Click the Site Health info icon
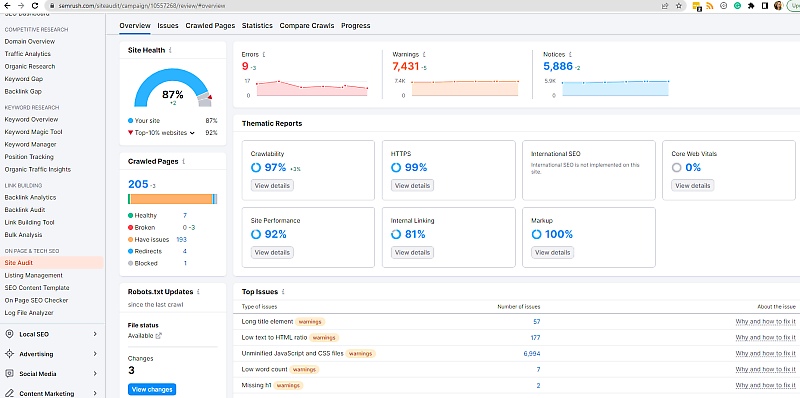The width and height of the screenshot is (800, 398). [x=170, y=50]
